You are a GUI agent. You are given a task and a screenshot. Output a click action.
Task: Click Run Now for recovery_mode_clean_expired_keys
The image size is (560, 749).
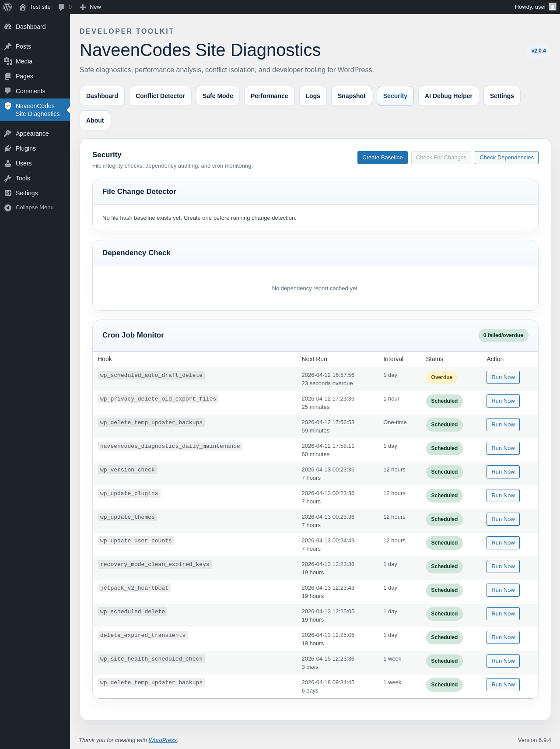503,566
